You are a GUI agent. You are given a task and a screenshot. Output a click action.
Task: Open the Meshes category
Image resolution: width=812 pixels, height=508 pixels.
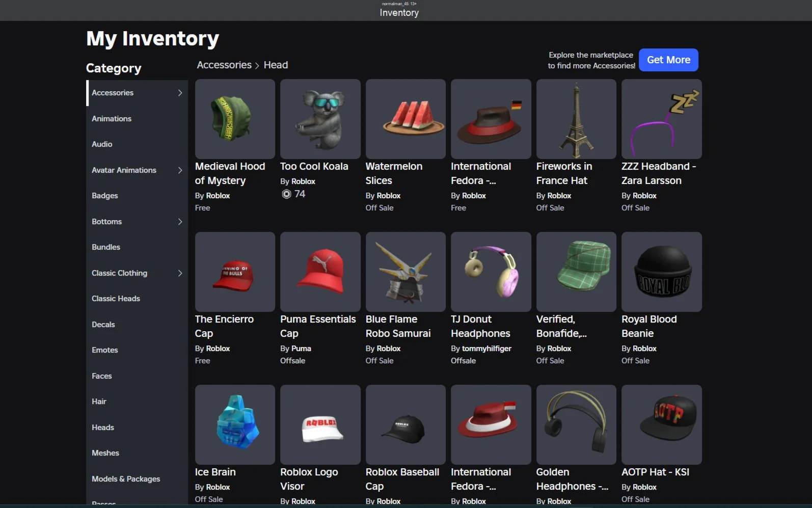(137, 453)
